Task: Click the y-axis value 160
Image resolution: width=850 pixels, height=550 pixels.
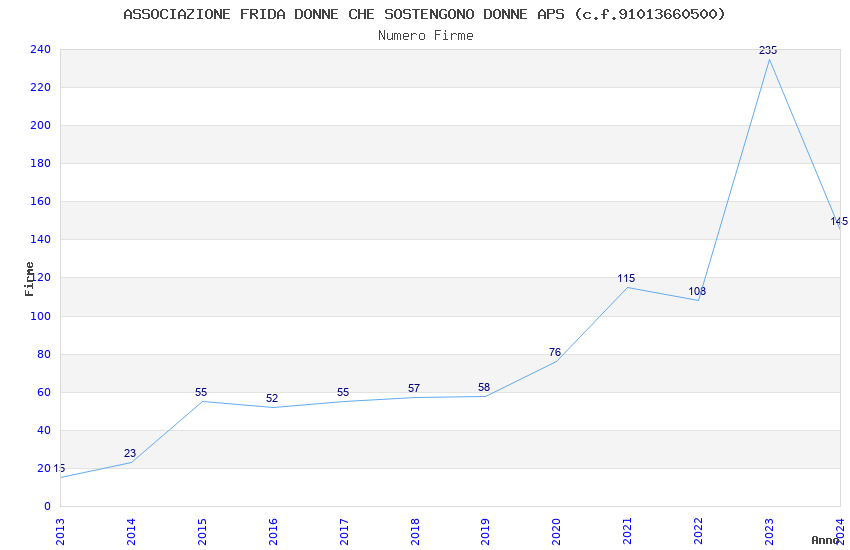Action: [41, 201]
